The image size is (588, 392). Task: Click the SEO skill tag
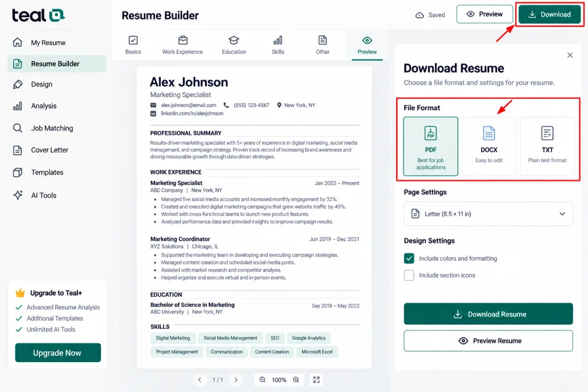[275, 338]
